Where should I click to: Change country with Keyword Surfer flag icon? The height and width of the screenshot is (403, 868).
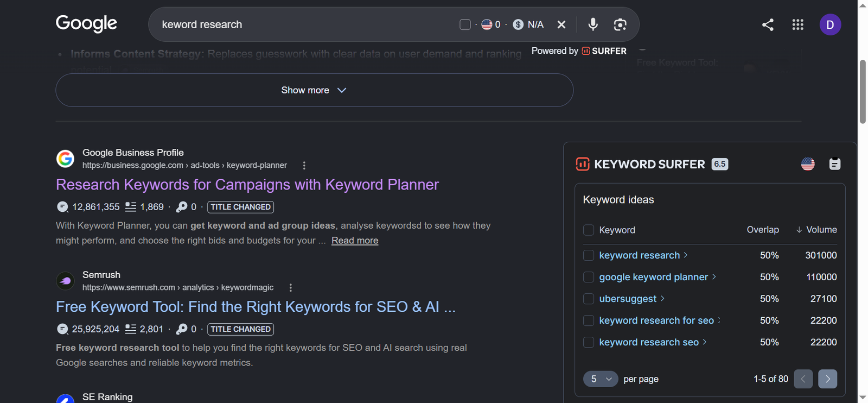coord(808,164)
